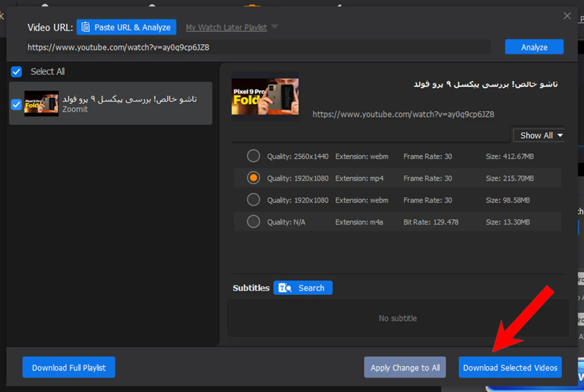Select the 1920x1080 webm quality option
The height and width of the screenshot is (392, 584).
pos(253,200)
